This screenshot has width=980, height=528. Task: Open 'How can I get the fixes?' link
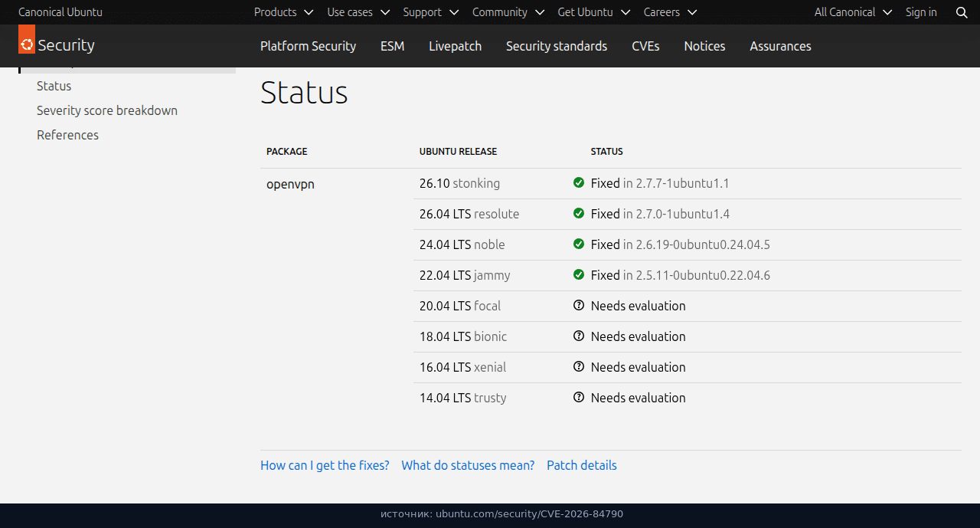325,465
